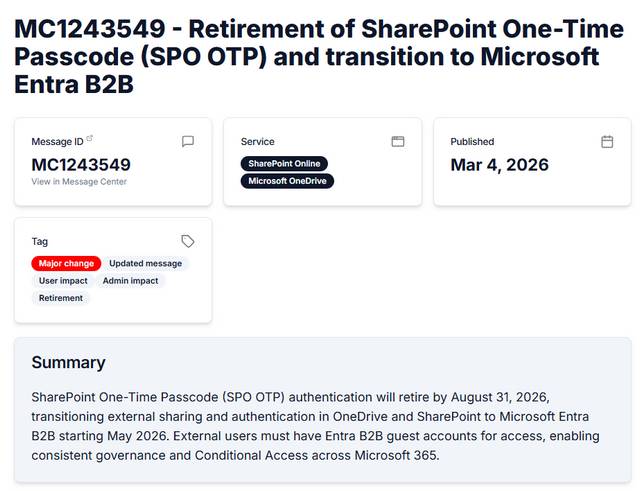Click the Mar 4, 2026 published date

pyautogui.click(x=499, y=164)
